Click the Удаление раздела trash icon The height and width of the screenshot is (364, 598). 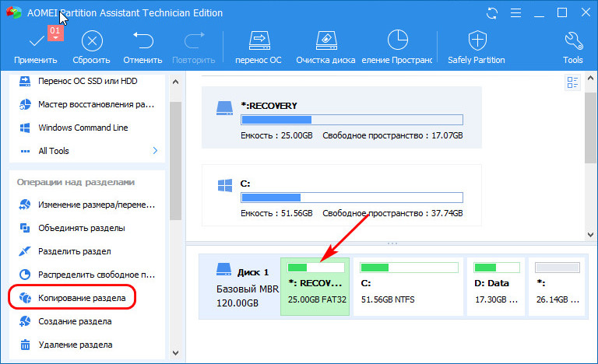pyautogui.click(x=25, y=345)
